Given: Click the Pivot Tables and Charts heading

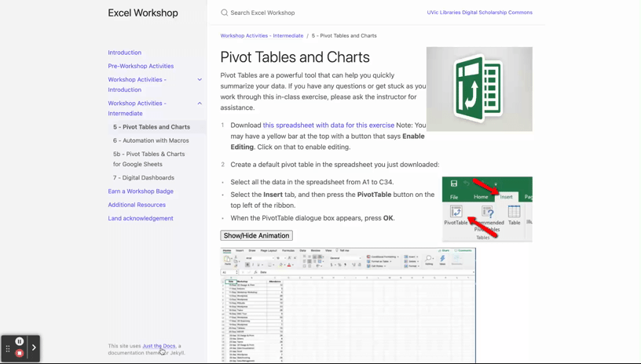Looking at the screenshot, I should [295, 57].
